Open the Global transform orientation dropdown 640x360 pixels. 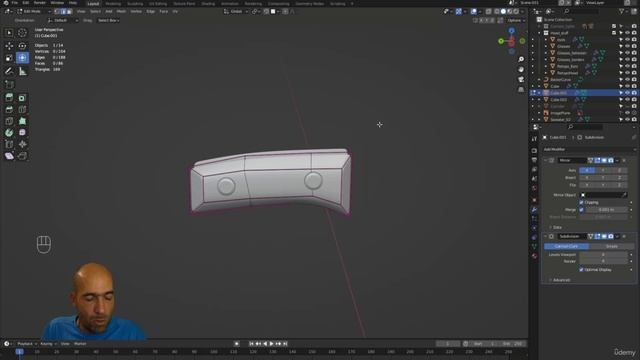[236, 11]
